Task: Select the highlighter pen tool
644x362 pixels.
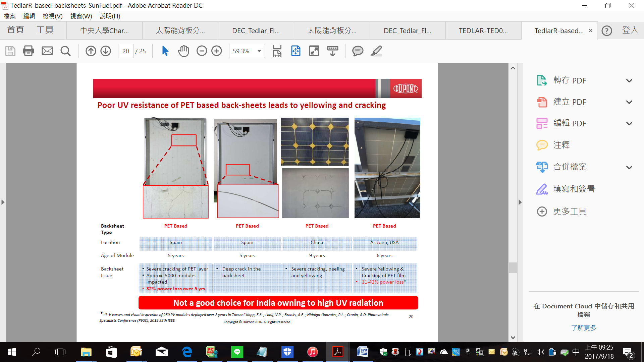Action: point(376,51)
